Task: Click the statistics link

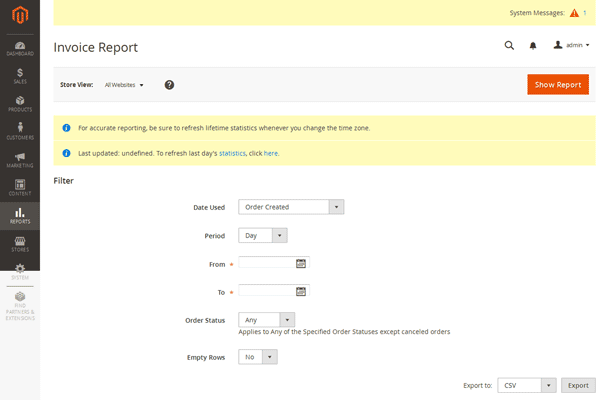Action: click(232, 153)
